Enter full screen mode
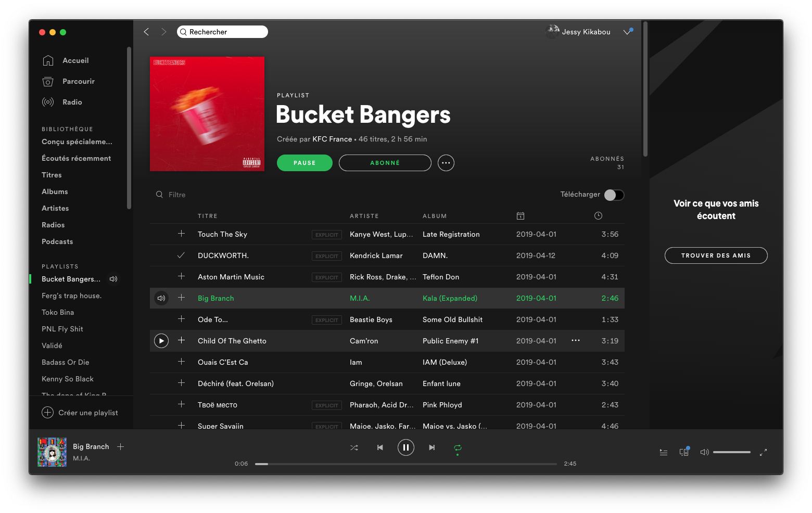The width and height of the screenshot is (812, 513). tap(763, 452)
